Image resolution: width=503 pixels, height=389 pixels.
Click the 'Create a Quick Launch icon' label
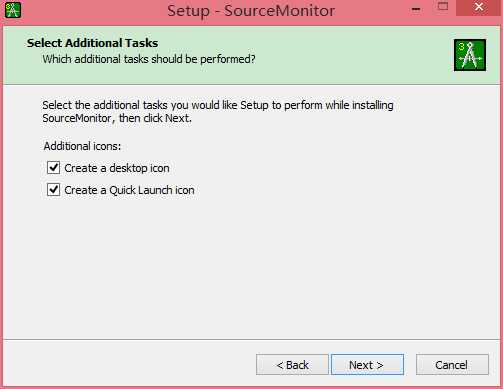click(129, 190)
